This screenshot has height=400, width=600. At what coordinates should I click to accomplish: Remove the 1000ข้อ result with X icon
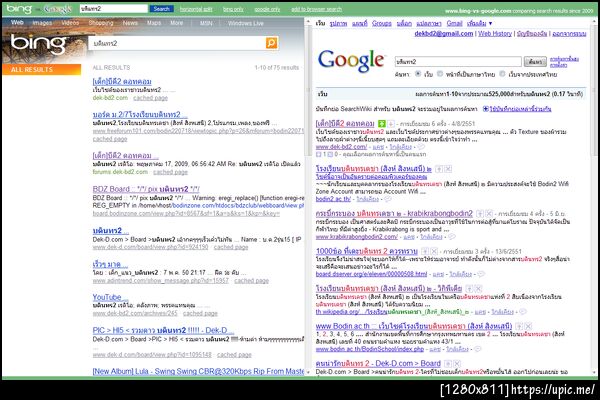coord(434,251)
